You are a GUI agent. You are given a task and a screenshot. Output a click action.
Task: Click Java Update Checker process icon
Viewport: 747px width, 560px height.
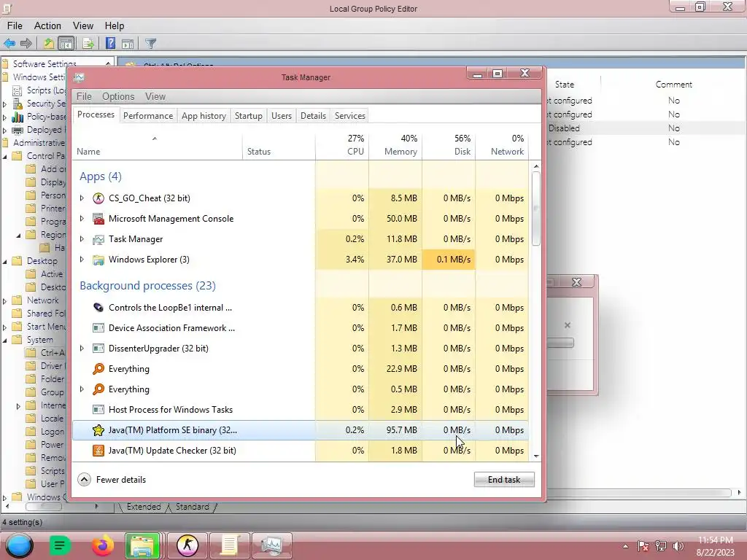tap(98, 451)
